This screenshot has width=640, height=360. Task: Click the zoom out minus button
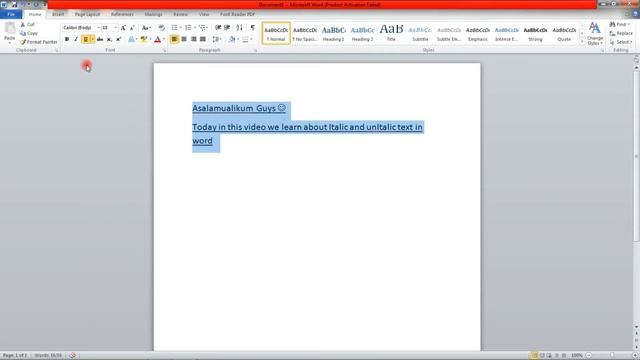[x=589, y=356]
